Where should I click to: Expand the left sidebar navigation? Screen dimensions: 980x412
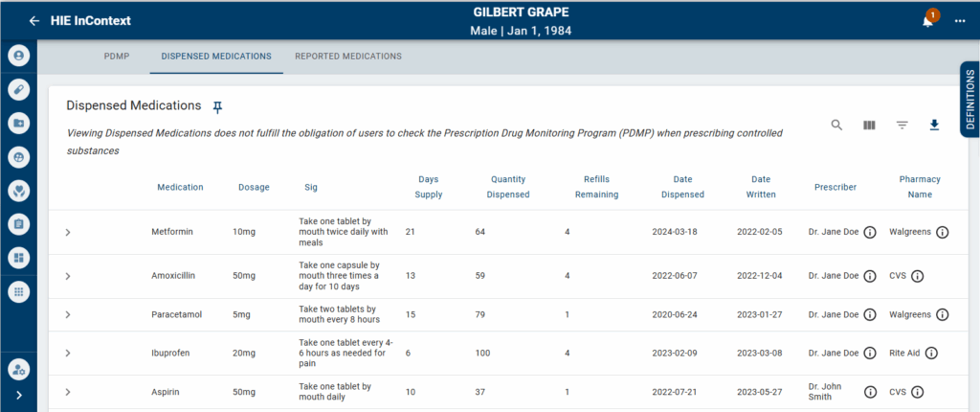point(18,395)
